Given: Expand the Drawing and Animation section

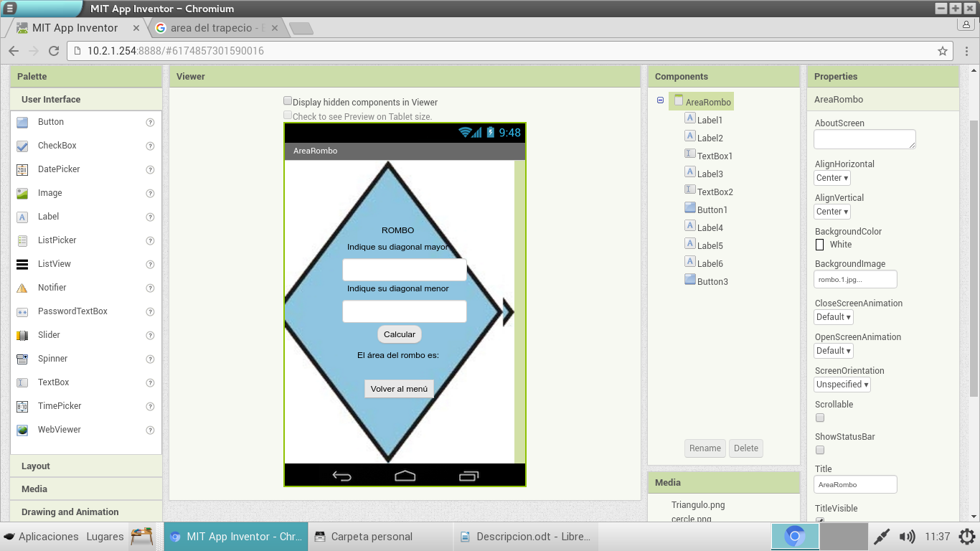Looking at the screenshot, I should 86,512.
